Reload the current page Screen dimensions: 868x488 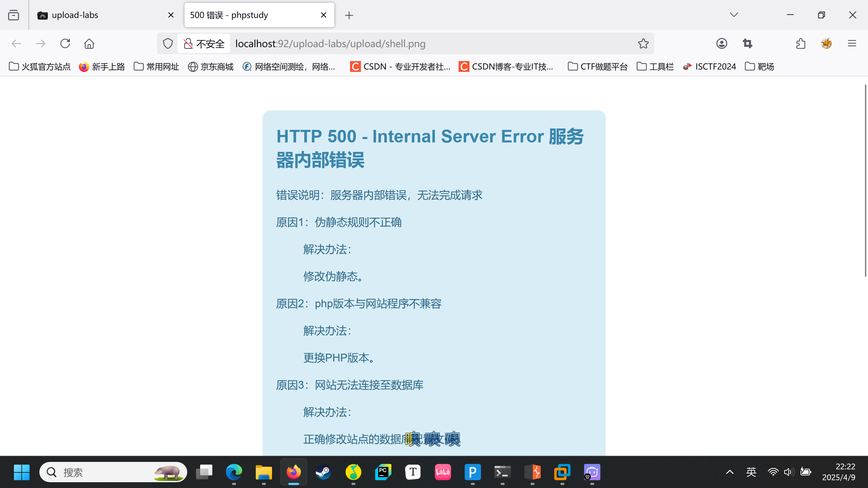point(65,44)
